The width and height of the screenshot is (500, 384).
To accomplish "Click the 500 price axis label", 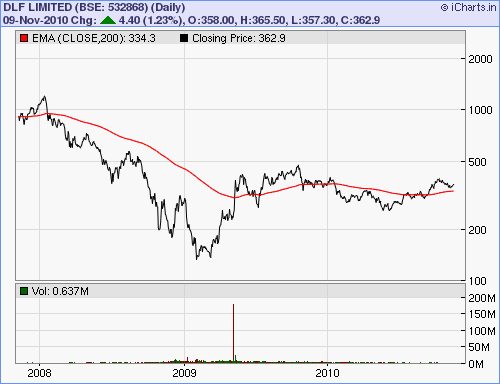I will pyautogui.click(x=477, y=162).
